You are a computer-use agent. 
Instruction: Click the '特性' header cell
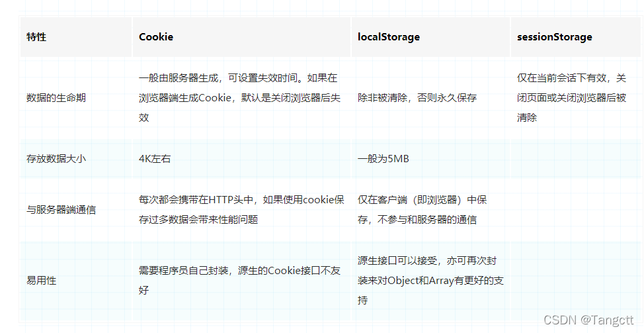point(76,37)
